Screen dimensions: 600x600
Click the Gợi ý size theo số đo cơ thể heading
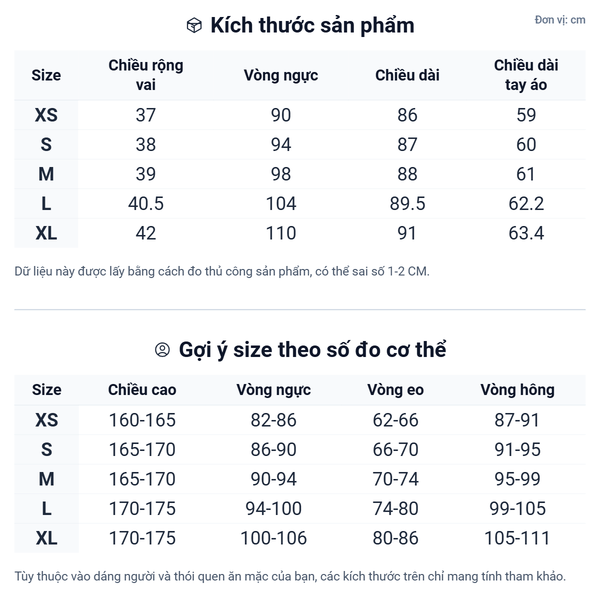coord(312,350)
